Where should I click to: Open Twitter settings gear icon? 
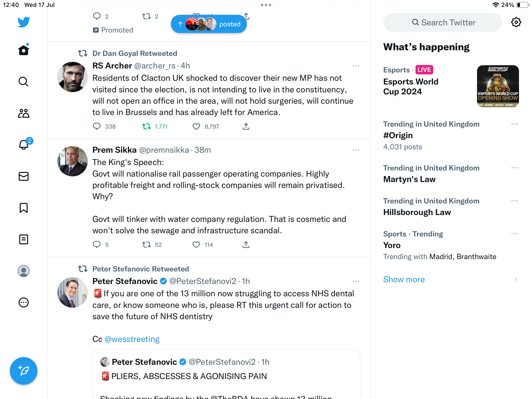pos(516,22)
